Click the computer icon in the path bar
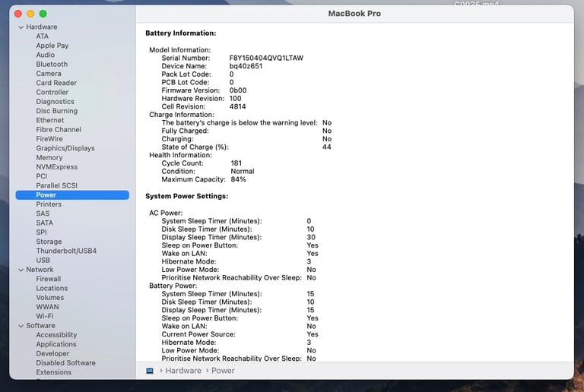This screenshot has width=584, height=392. 150,371
